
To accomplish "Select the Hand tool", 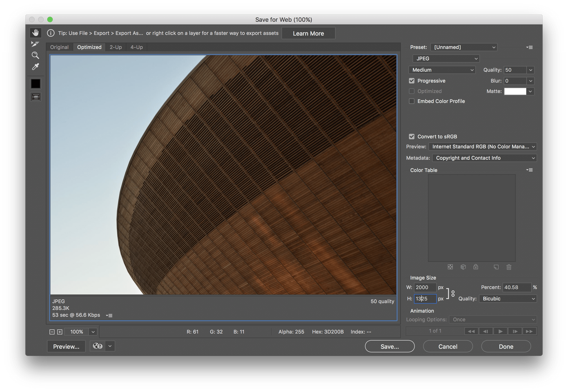I will coord(35,33).
